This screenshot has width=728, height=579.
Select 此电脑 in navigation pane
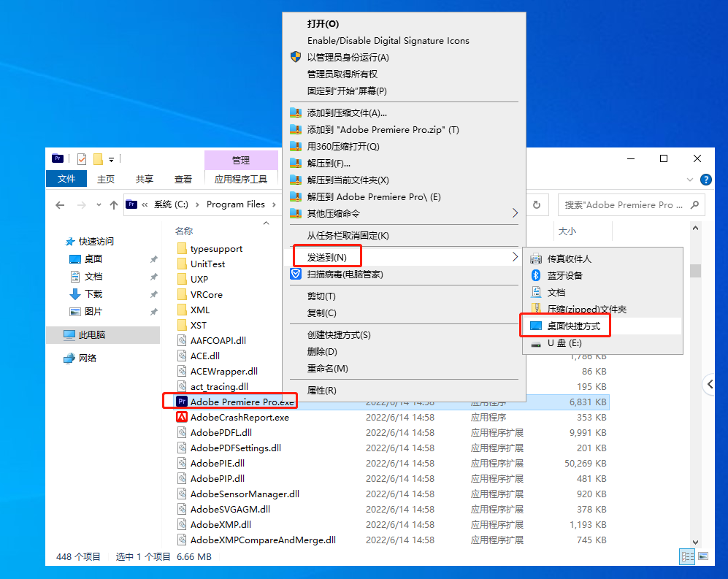103,335
